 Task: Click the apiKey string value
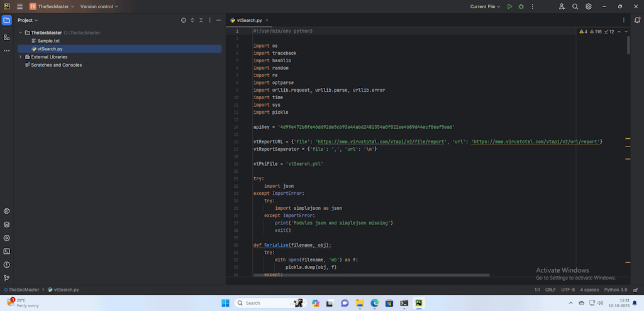pos(366,127)
